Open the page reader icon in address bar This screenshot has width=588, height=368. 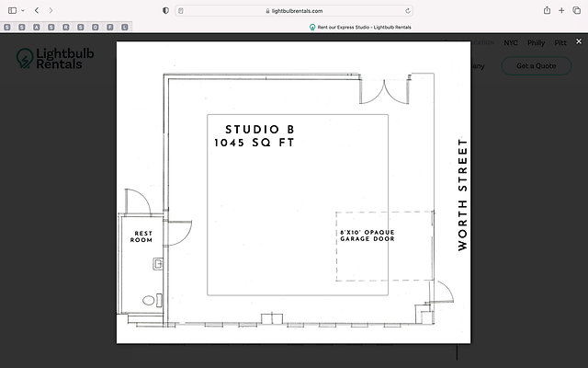[x=181, y=10]
